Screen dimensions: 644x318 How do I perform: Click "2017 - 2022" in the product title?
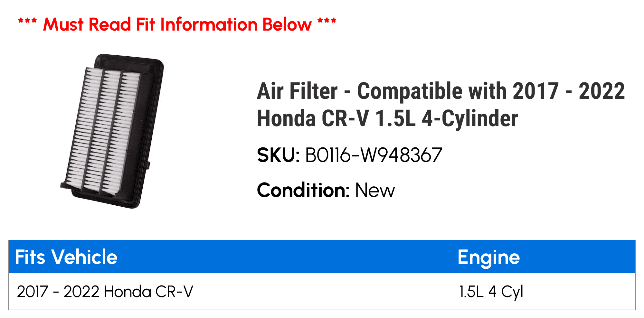click(x=569, y=91)
